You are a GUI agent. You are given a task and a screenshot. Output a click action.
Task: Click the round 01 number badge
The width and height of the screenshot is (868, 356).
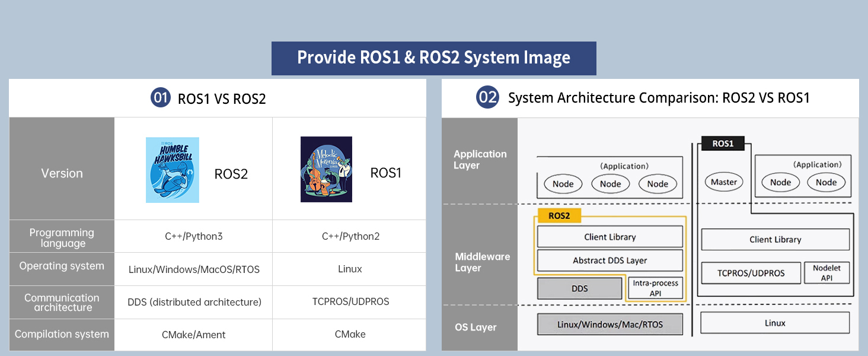[161, 97]
